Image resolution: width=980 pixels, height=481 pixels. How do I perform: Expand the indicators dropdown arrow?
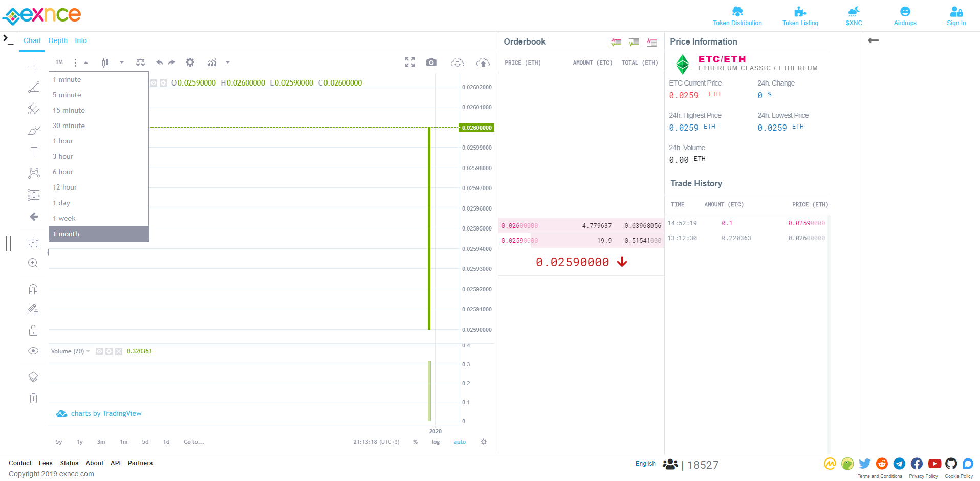point(228,62)
